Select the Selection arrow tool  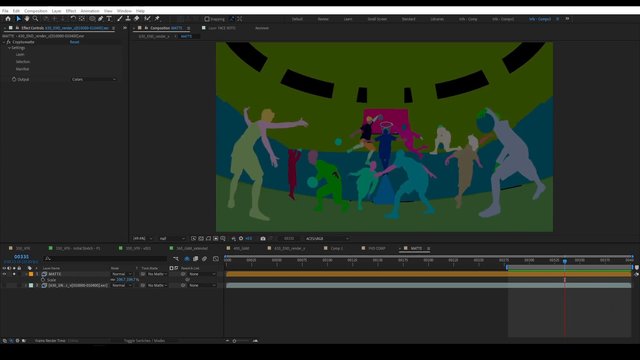18,19
